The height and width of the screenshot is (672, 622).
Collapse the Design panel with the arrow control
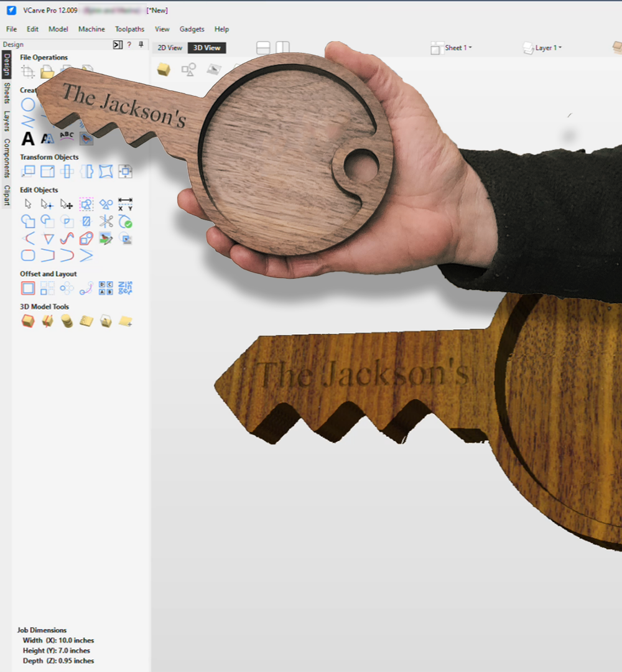pos(118,44)
